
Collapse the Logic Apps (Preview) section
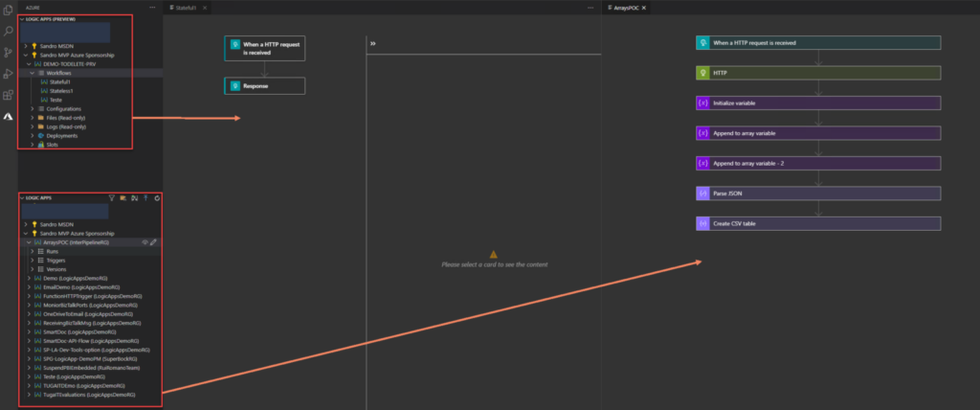(x=21, y=19)
